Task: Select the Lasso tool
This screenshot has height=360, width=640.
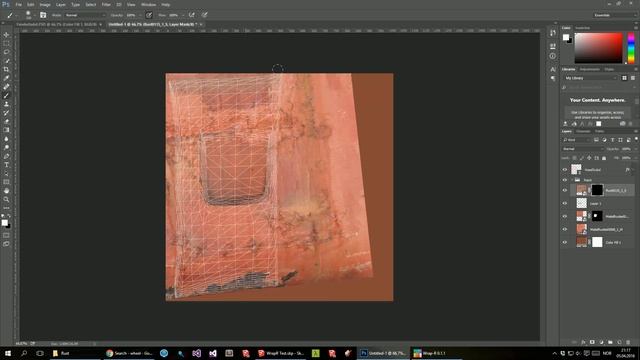Action: coord(6,52)
